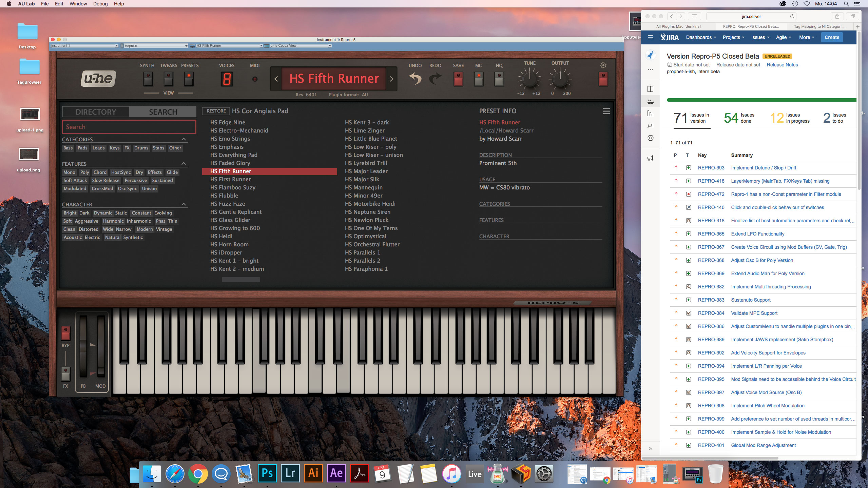
Task: Expand the JIRA Dashboards dropdown
Action: (701, 37)
